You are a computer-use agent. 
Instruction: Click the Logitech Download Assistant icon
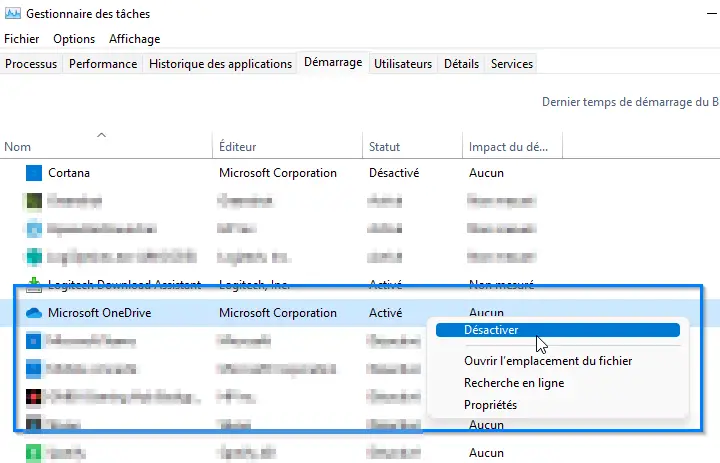[34, 285]
